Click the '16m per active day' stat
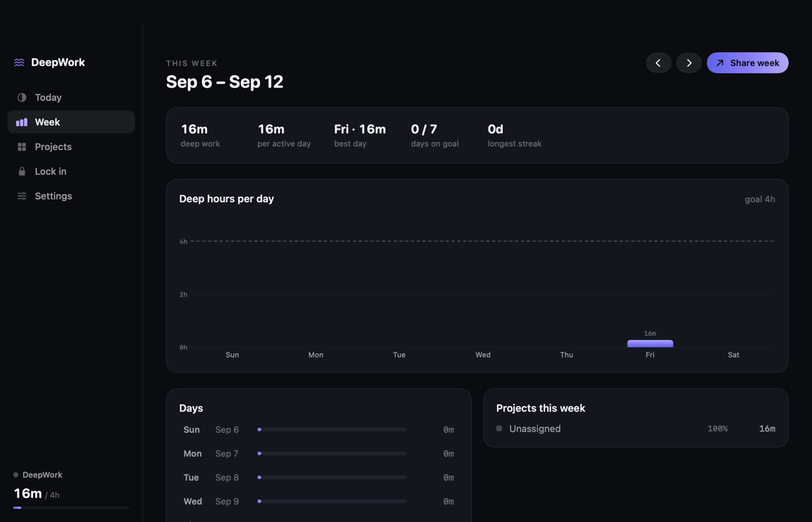The height and width of the screenshot is (522, 812). click(284, 135)
